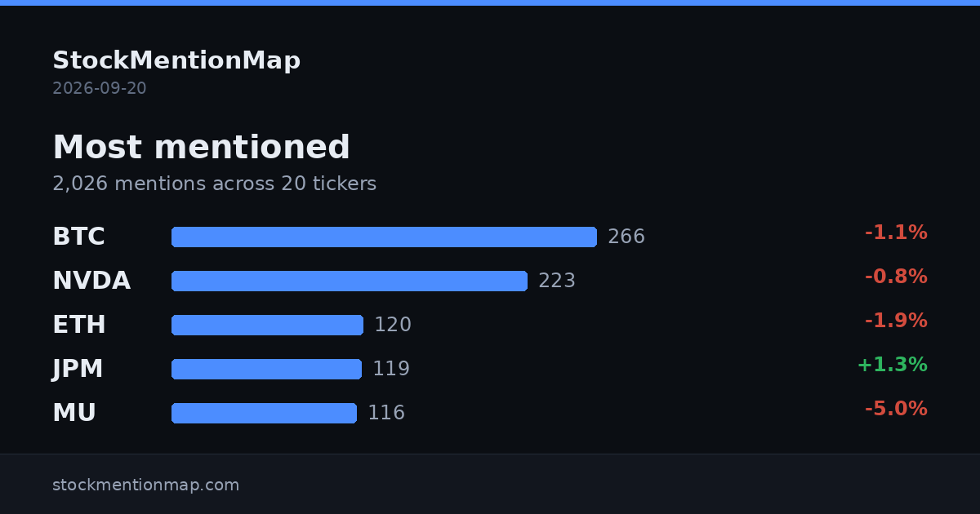Select the BTC ticker label

coord(78,237)
